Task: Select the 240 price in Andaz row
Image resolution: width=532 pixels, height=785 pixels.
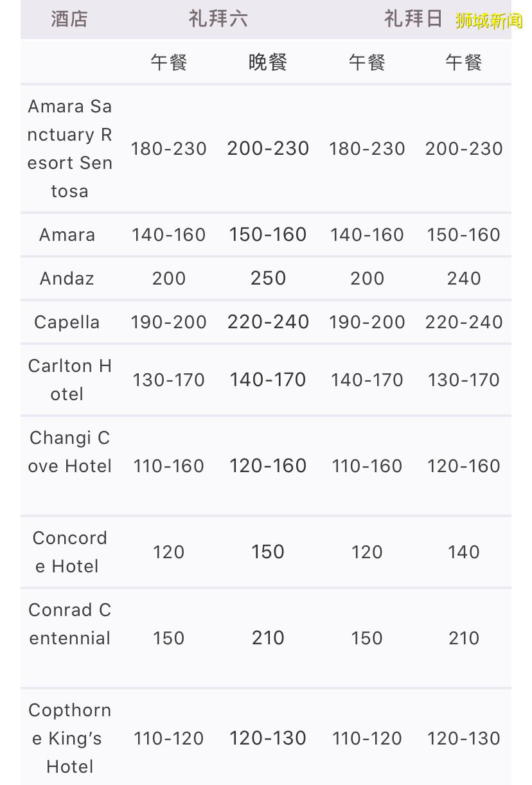Action: coord(464,279)
